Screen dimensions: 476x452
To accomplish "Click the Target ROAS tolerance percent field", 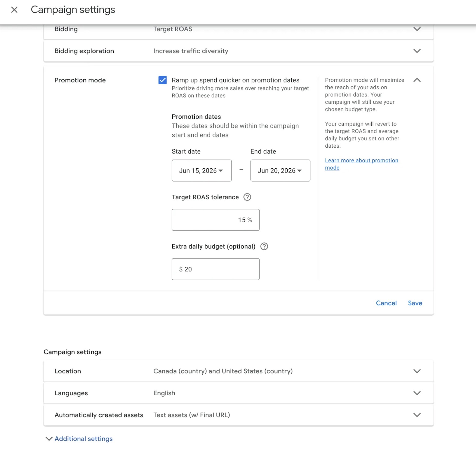I will 215,220.
